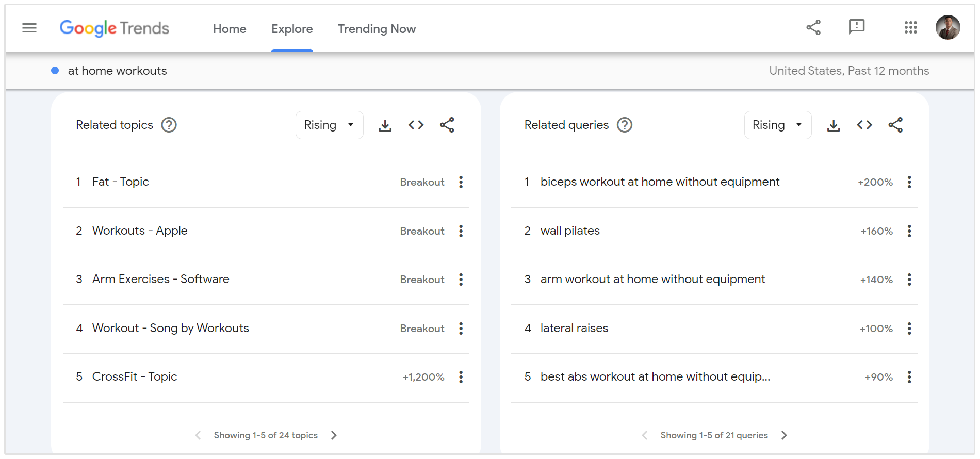Open the 'Workouts - Apple' topic
The image size is (980, 459).
(140, 231)
